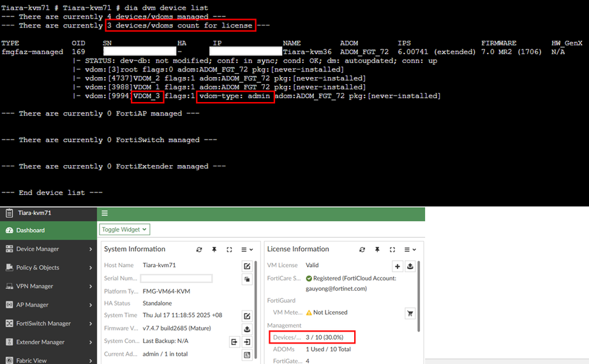
Task: Click the Serial Number field
Action: coord(176,278)
